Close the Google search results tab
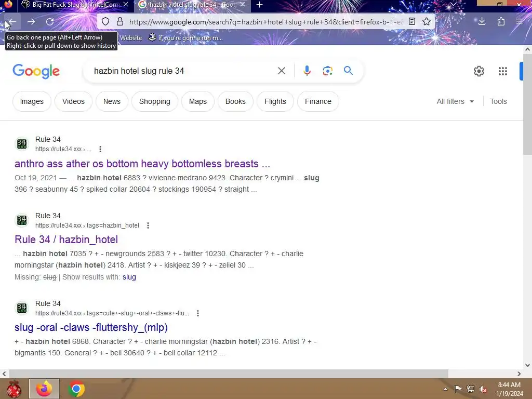 pyautogui.click(x=243, y=4)
